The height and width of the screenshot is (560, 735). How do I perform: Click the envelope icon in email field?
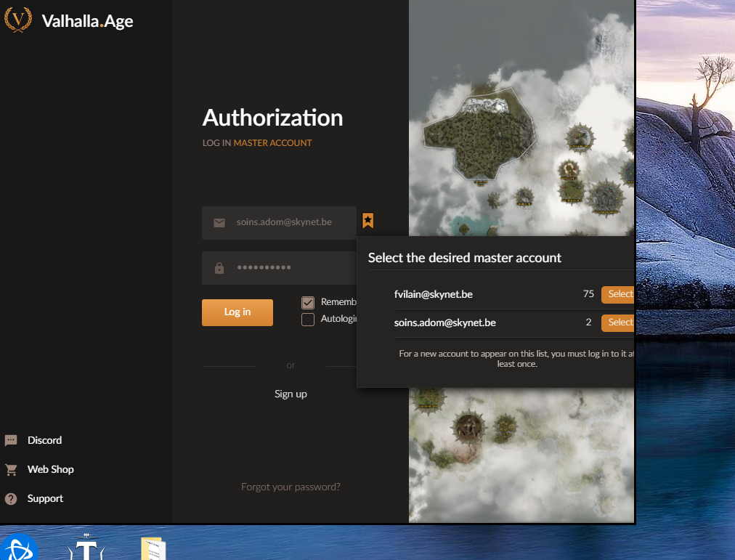pyautogui.click(x=219, y=223)
